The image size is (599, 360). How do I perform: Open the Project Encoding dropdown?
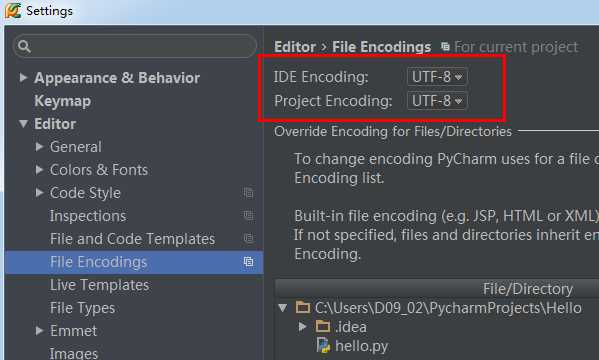click(x=437, y=101)
